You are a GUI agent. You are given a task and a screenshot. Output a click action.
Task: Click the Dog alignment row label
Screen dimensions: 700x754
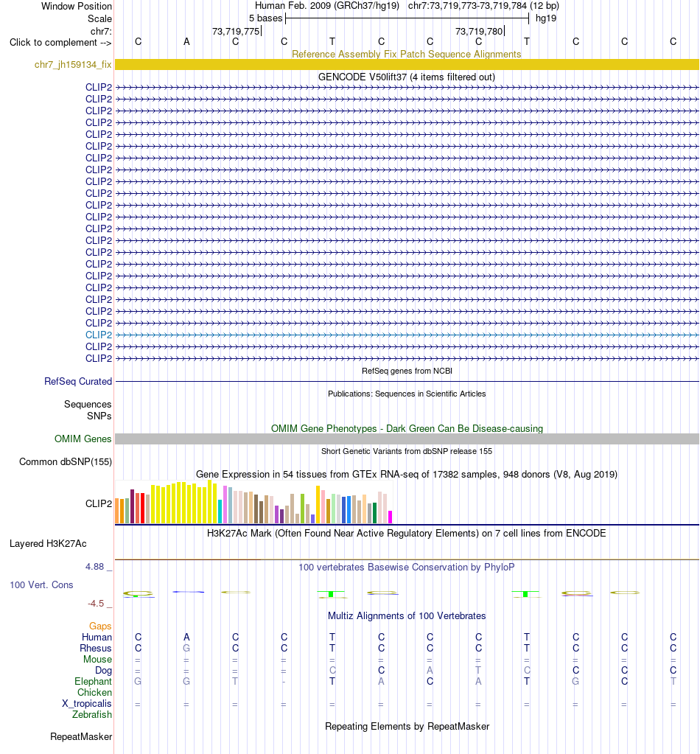(103, 670)
